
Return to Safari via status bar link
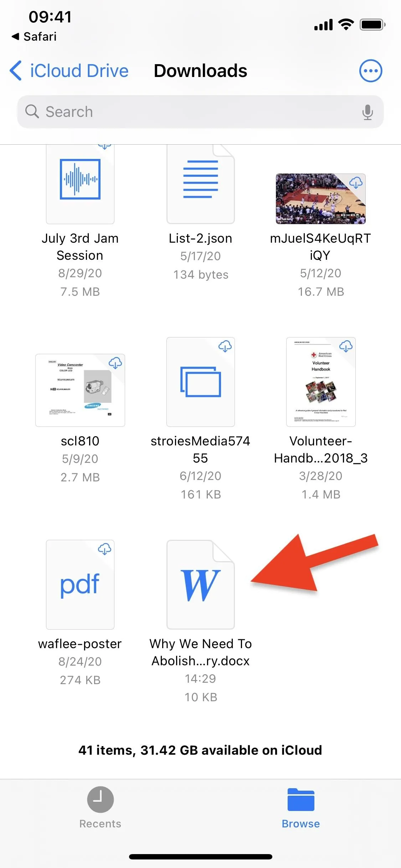34,36
